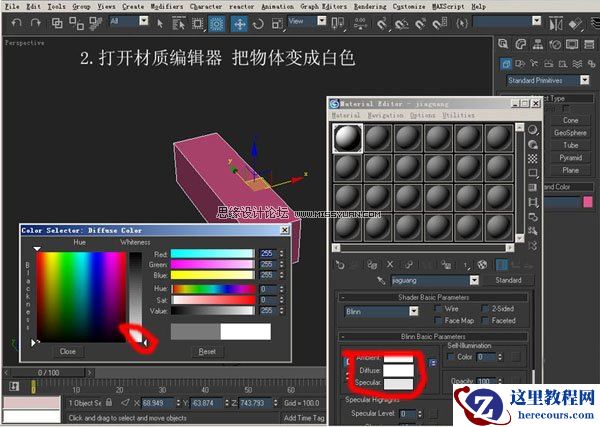Click the Mirror tool icon
The height and width of the screenshot is (427, 600).
[556, 24]
